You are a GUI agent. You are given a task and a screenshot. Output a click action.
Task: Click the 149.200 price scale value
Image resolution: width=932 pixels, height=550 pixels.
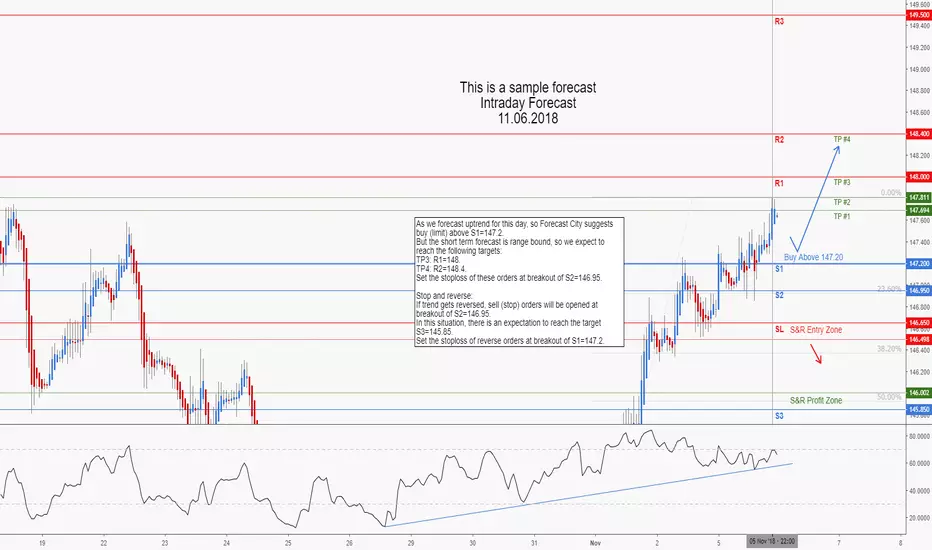click(x=920, y=48)
